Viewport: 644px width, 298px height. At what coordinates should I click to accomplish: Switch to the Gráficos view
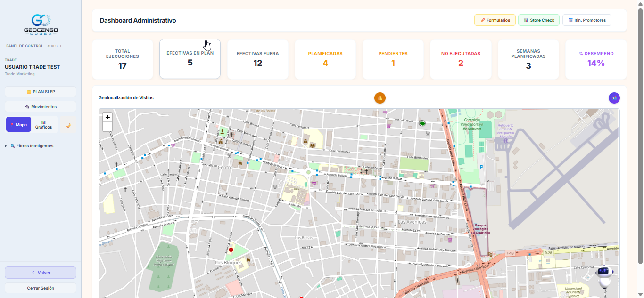click(x=43, y=125)
